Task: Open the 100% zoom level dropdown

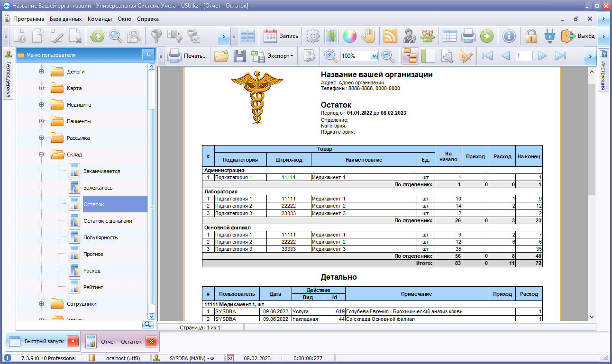Action: (374, 56)
